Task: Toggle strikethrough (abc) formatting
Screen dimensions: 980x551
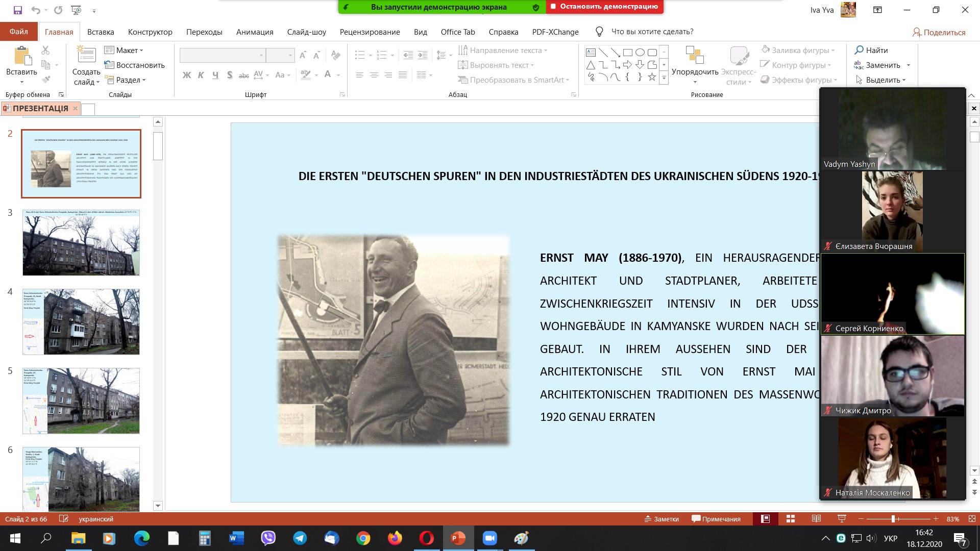Action: [244, 75]
